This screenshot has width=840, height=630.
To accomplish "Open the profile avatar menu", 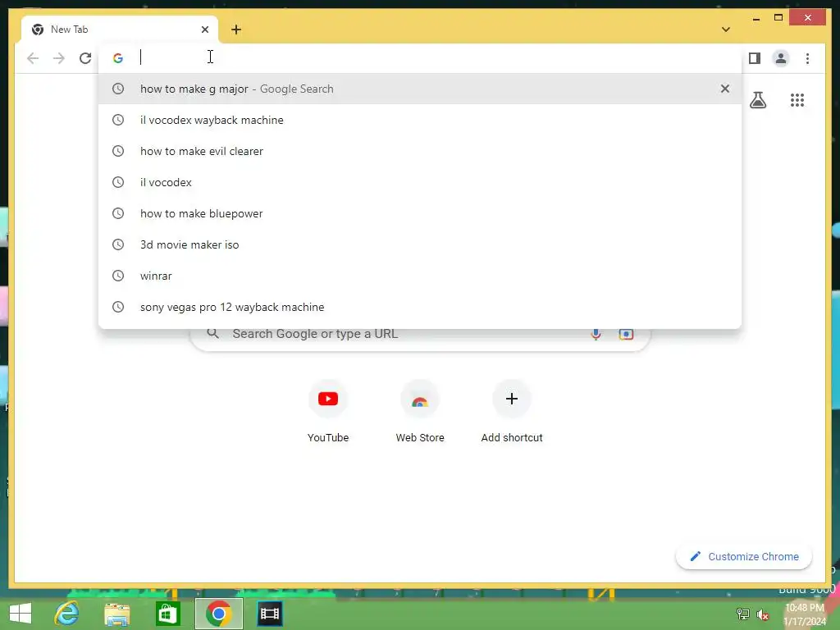I will coord(781,58).
